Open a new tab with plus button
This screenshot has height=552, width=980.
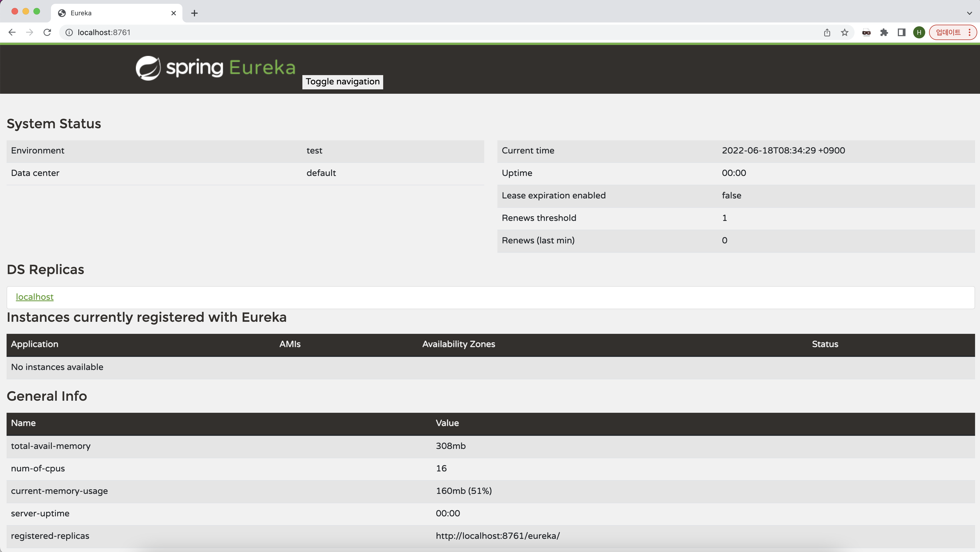[194, 13]
